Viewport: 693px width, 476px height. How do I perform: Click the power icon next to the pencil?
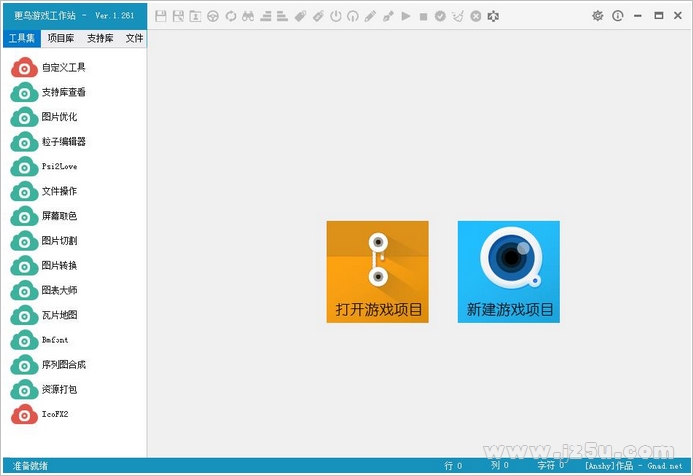coord(353,16)
